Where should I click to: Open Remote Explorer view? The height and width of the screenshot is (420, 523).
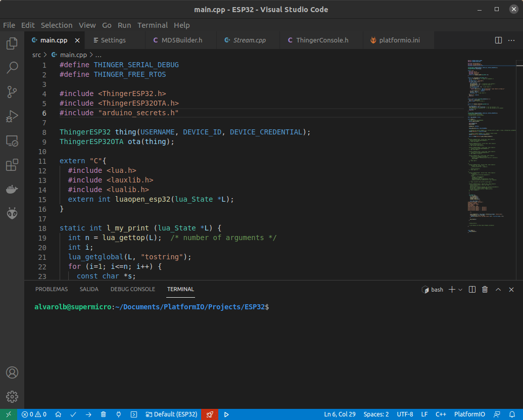(x=12, y=141)
